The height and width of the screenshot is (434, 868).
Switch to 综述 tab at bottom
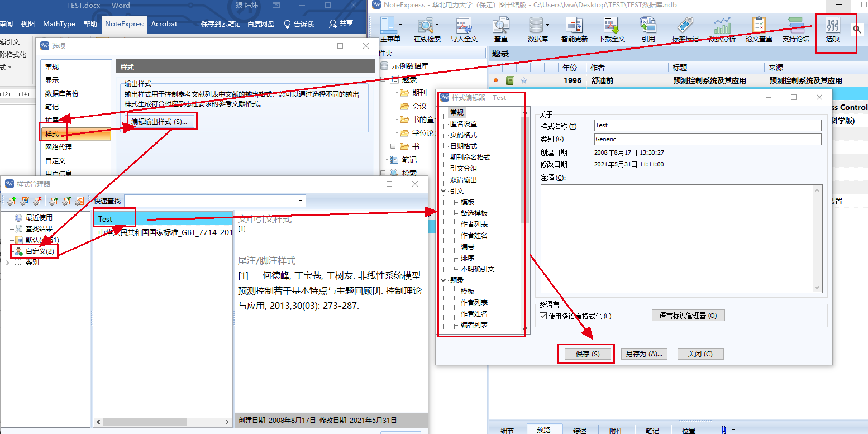pyautogui.click(x=580, y=430)
